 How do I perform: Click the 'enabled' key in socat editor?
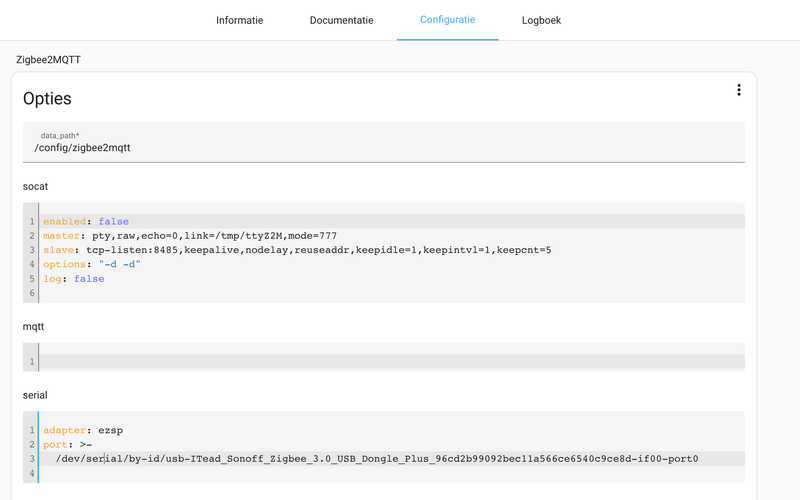(64, 222)
